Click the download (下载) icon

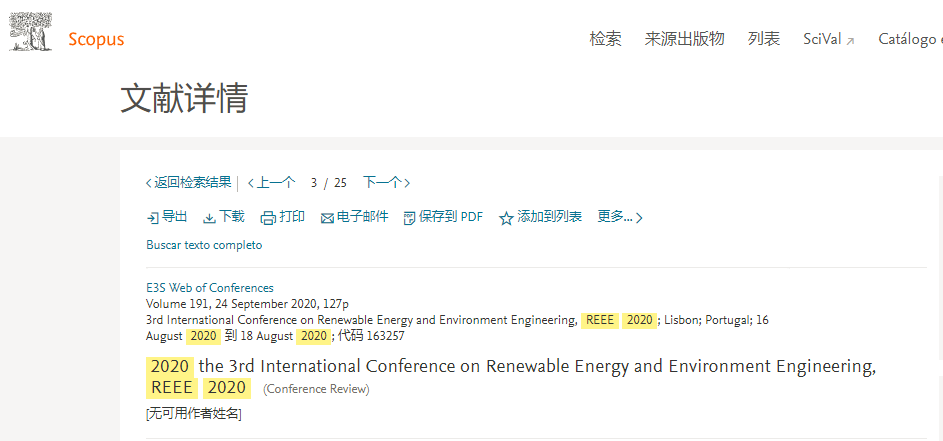(x=209, y=218)
